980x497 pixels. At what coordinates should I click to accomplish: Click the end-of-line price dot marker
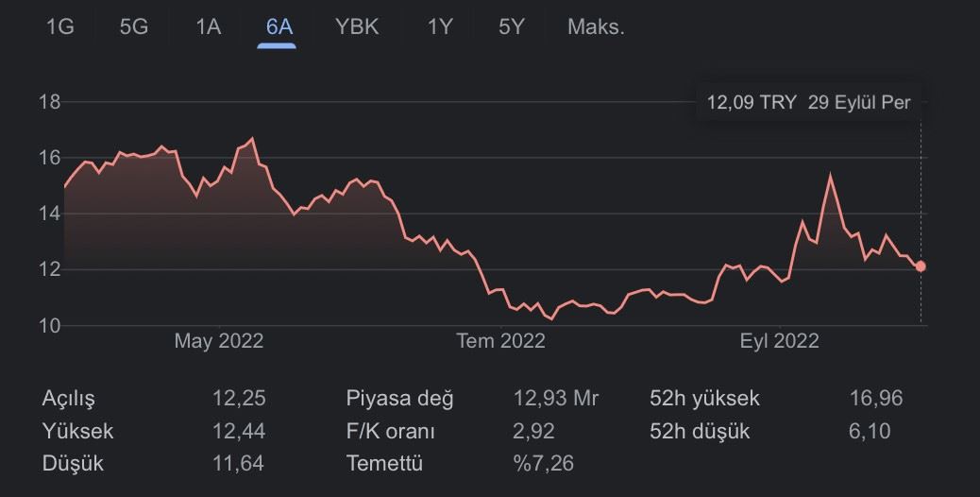coord(921,267)
